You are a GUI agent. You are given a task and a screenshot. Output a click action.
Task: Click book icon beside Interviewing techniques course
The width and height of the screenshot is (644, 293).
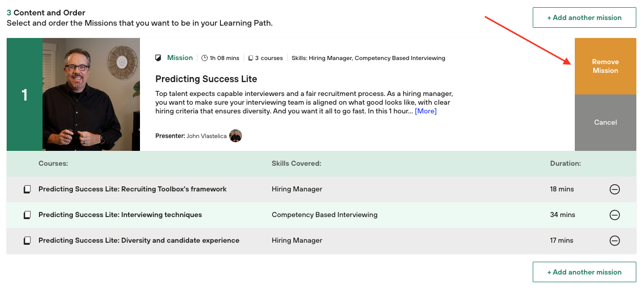[27, 215]
